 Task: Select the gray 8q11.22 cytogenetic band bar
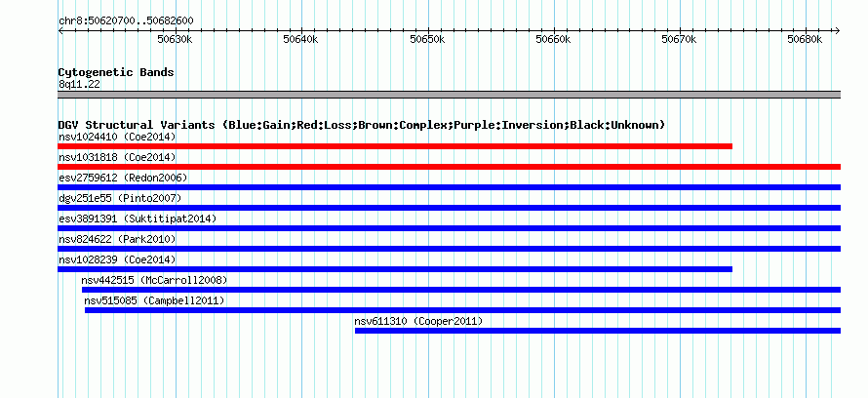(449, 95)
